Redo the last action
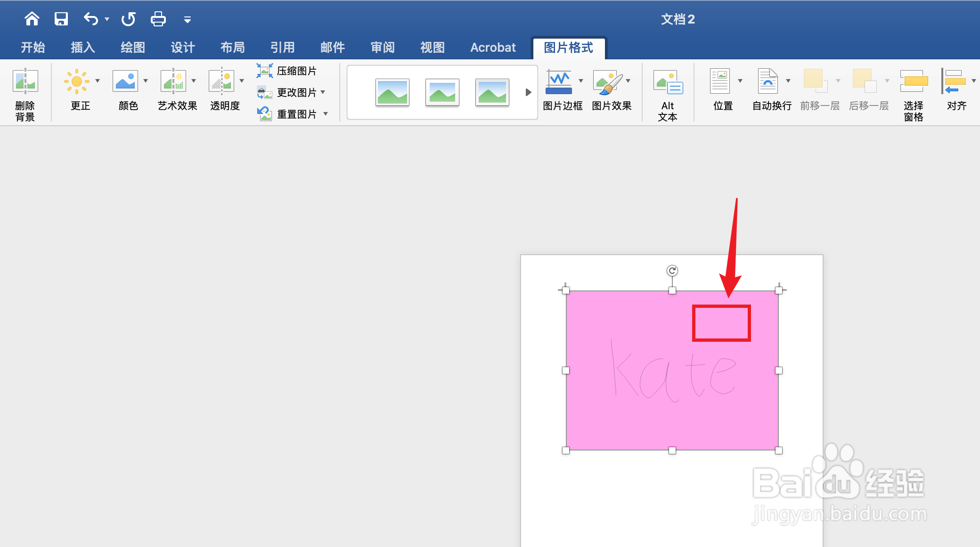The height and width of the screenshot is (547, 980). coord(128,19)
